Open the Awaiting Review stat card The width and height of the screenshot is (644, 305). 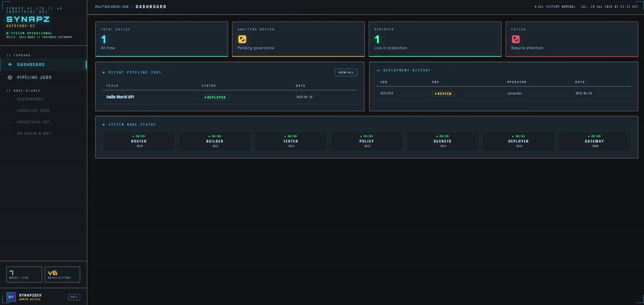298,39
